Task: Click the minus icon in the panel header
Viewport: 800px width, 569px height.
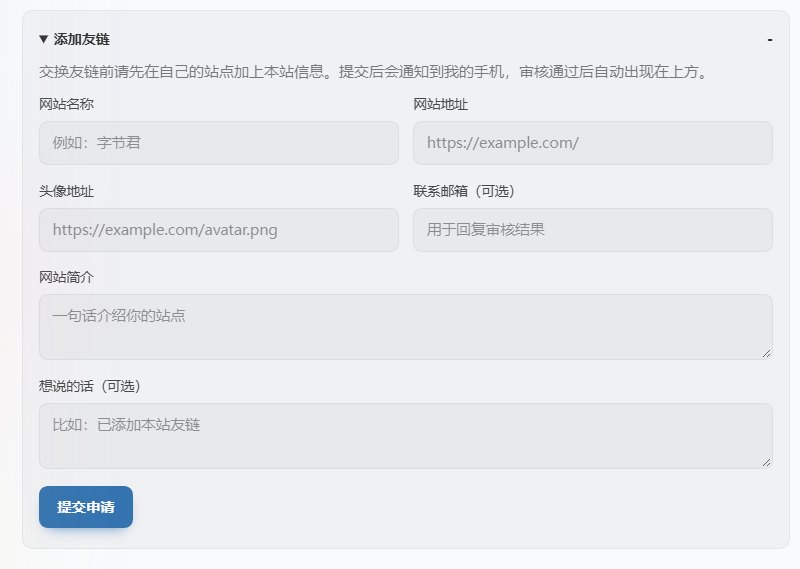Action: pyautogui.click(x=769, y=39)
